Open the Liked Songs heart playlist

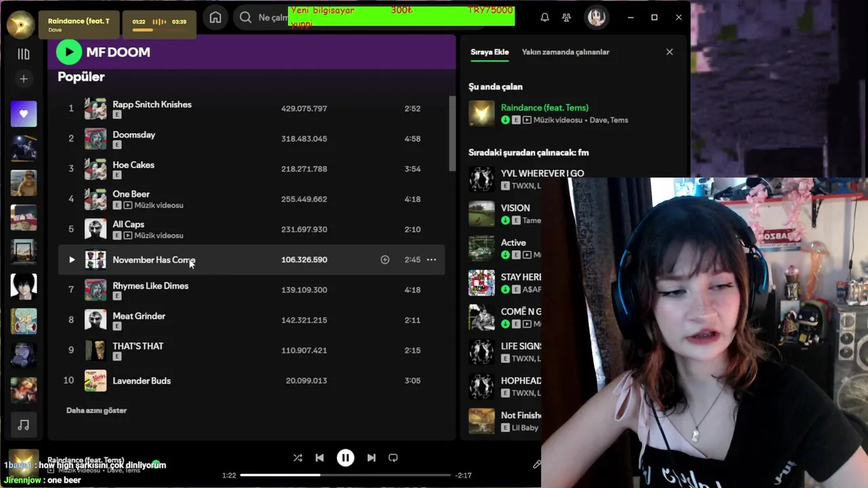pos(24,114)
